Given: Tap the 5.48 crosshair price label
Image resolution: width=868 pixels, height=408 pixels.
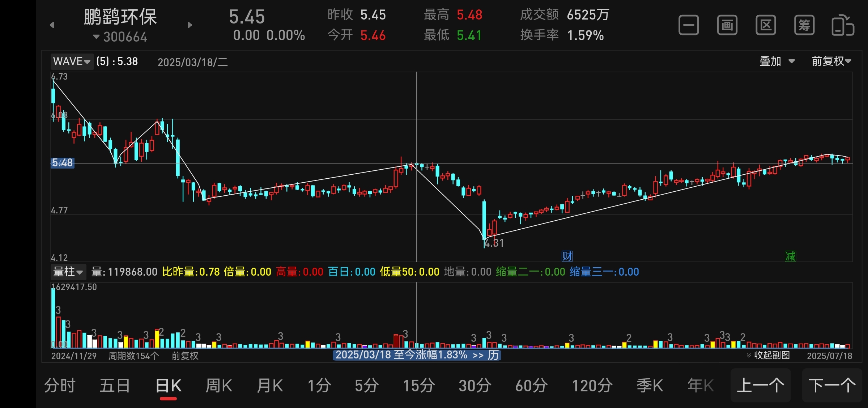Looking at the screenshot, I should 62,163.
